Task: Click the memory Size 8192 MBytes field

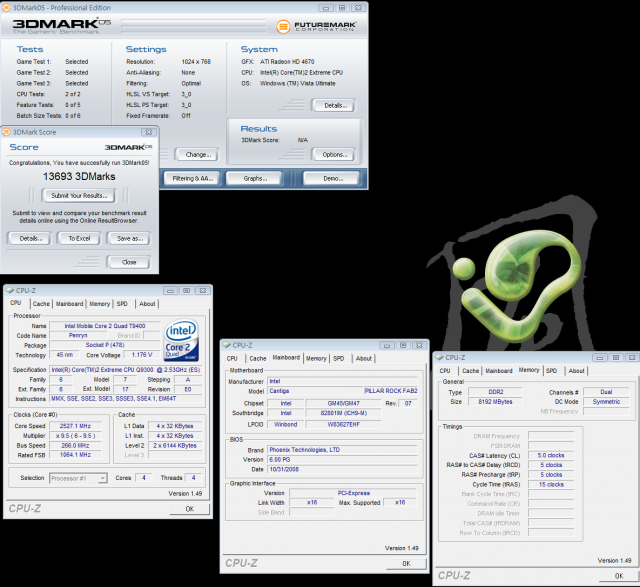Action: (495, 402)
